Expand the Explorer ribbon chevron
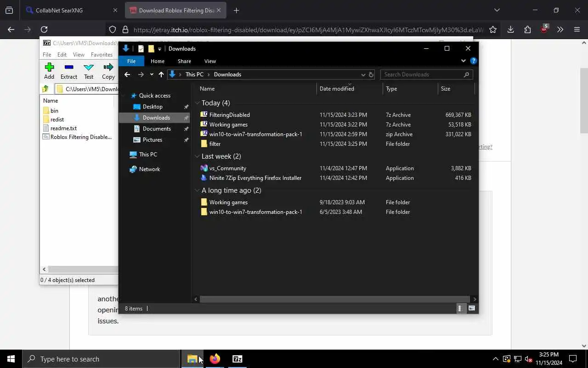The image size is (588, 368). click(x=463, y=61)
